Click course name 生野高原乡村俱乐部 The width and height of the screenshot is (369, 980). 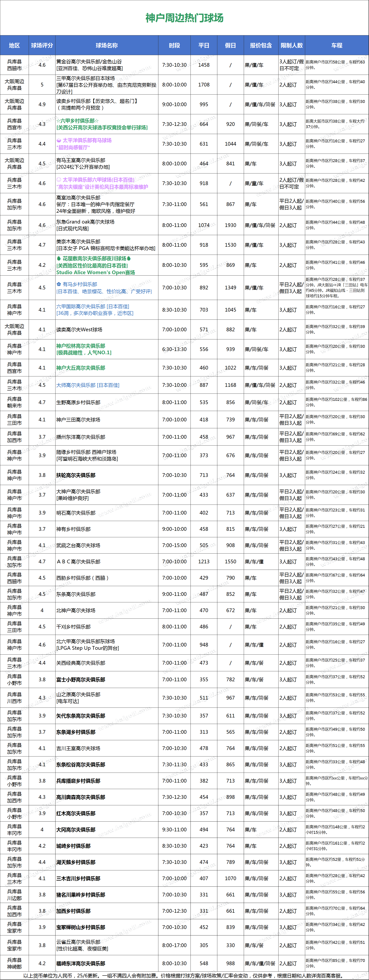78,402
